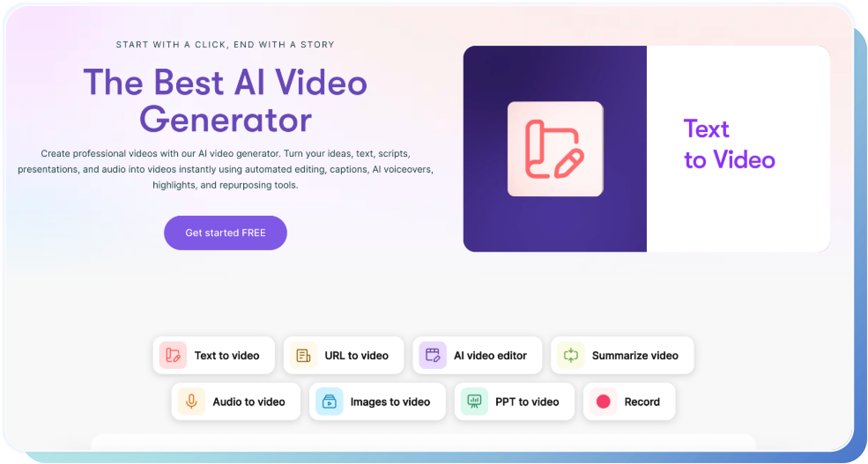
Task: Click the Record feature chip
Action: pyautogui.click(x=629, y=401)
